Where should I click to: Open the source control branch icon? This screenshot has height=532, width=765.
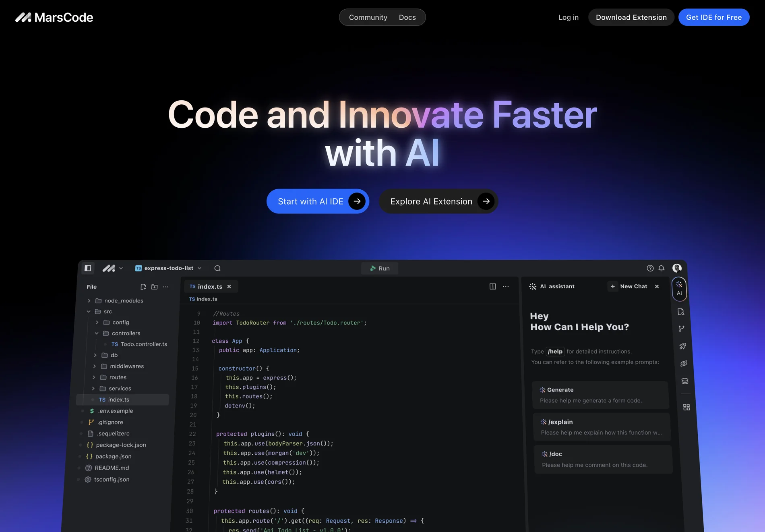tap(681, 329)
